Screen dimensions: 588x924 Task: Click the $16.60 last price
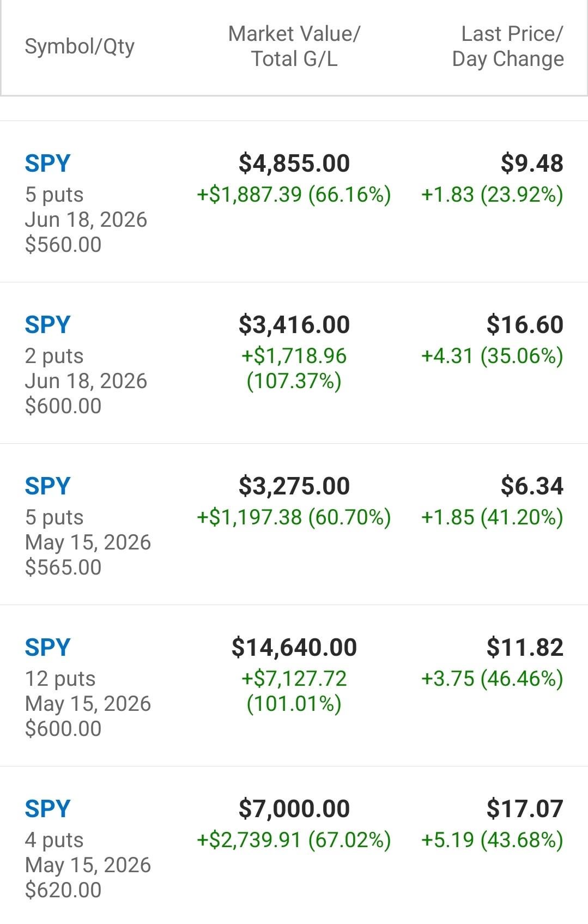point(525,325)
